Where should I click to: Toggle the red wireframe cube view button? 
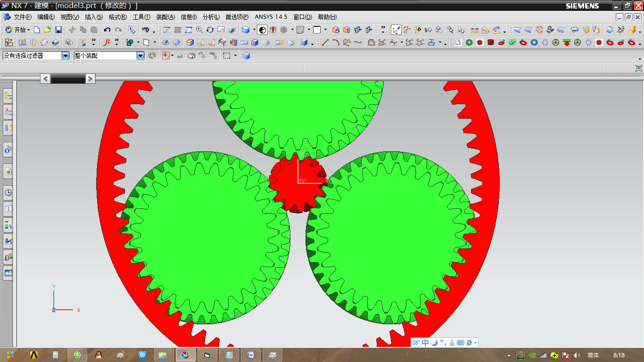pos(272,30)
